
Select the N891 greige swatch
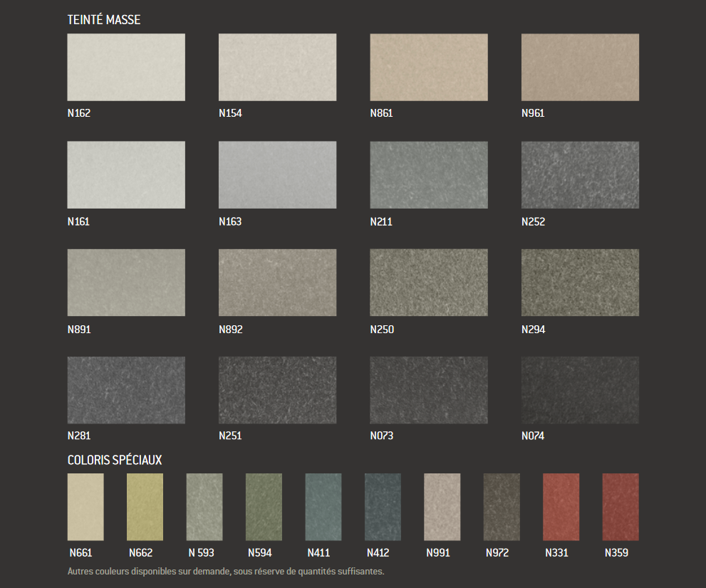coord(126,282)
